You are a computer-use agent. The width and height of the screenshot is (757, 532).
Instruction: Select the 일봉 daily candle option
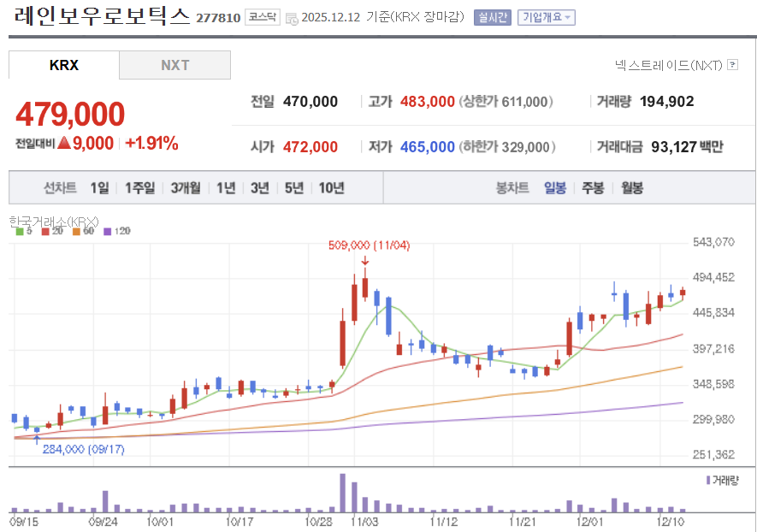tap(556, 188)
